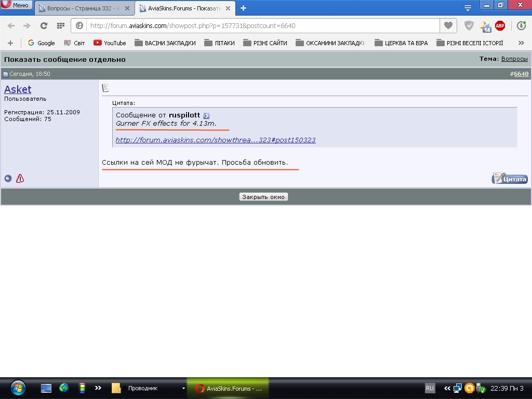532x399 pixels.
Task: Click the site info badge in address bar
Action: point(79,26)
